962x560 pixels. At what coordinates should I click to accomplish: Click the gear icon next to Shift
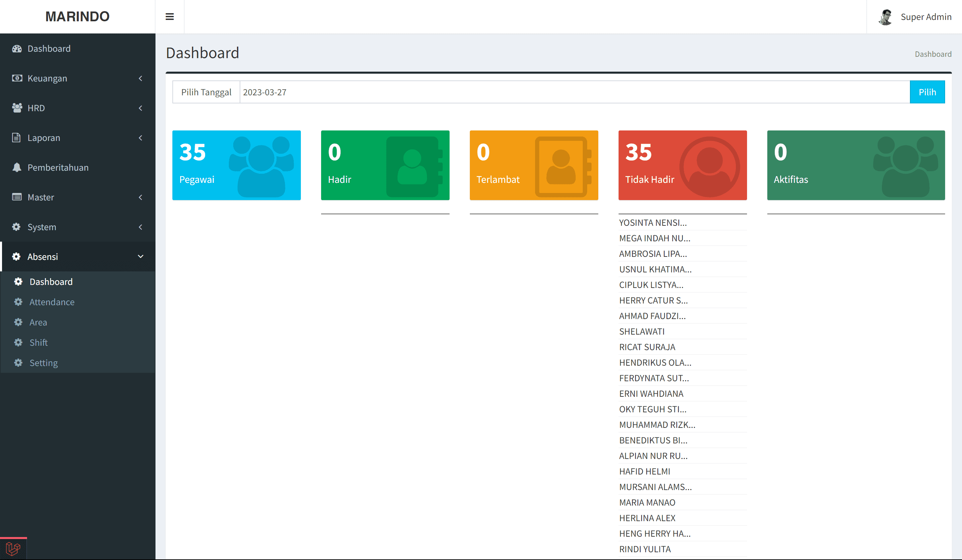(18, 342)
